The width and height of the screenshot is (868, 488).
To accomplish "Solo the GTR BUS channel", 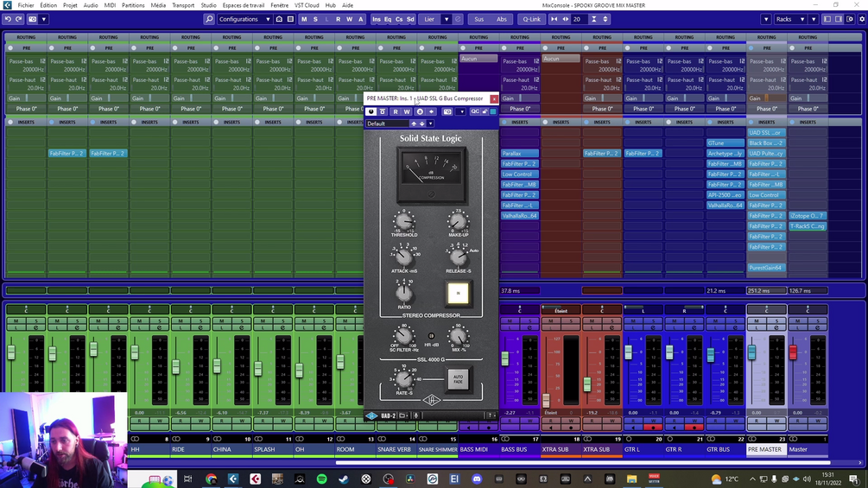I will pos(735,321).
